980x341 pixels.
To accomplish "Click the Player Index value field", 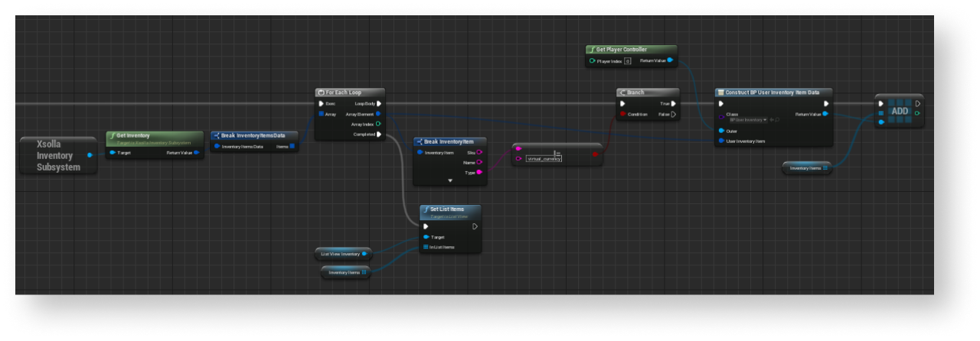I will [627, 60].
